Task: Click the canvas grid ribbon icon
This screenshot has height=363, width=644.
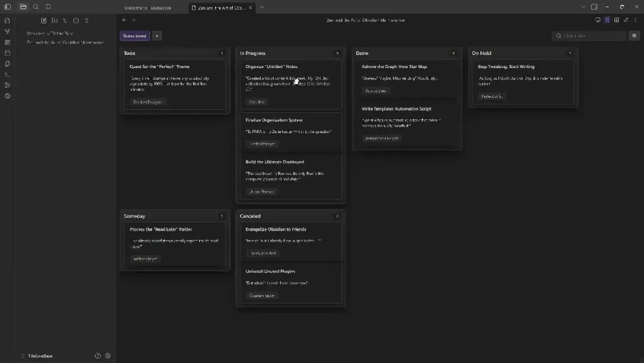Action: [x=7, y=42]
